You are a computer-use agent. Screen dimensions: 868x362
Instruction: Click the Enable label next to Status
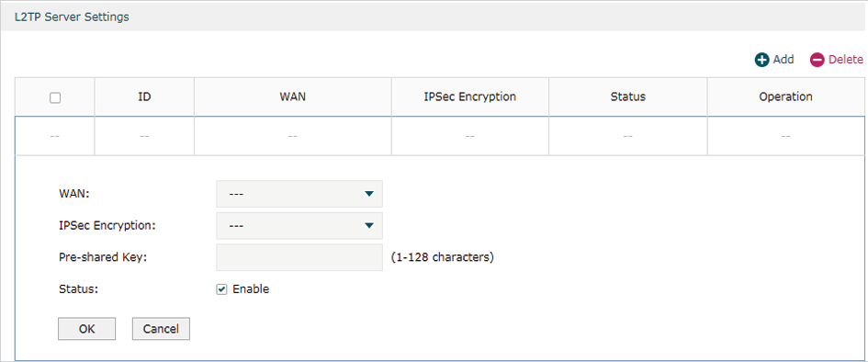click(251, 288)
